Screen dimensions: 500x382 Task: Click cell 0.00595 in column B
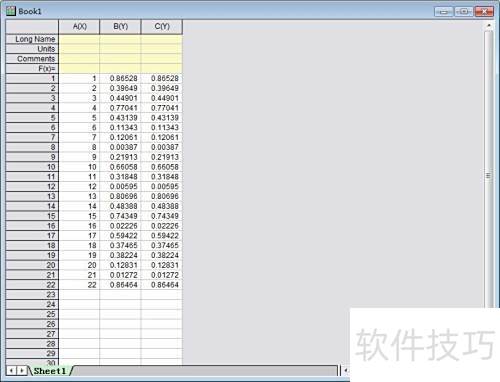coord(120,186)
